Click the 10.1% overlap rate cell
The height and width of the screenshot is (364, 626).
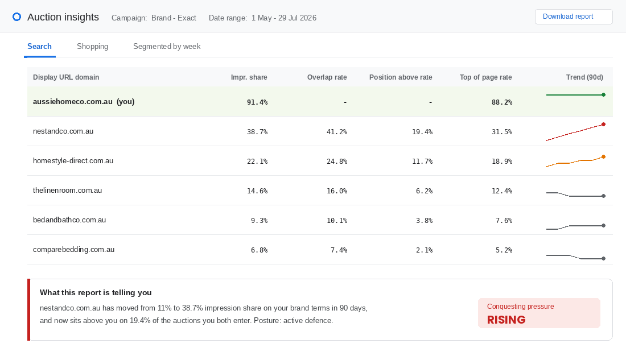337,220
